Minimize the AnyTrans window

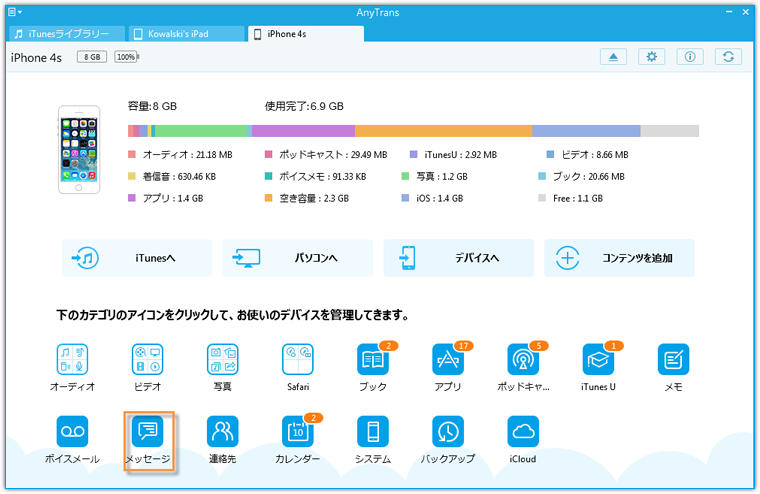[729, 12]
